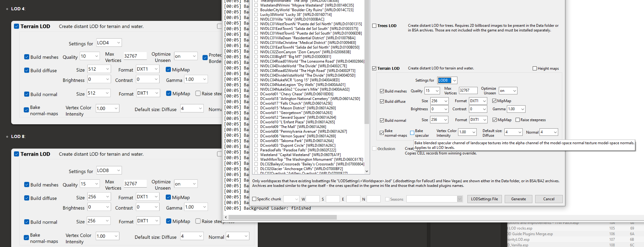Click Build diffuse Size 512 in LOD 4 image
Image resolution: width=644 pixels, height=247 pixels.
[x=99, y=69]
